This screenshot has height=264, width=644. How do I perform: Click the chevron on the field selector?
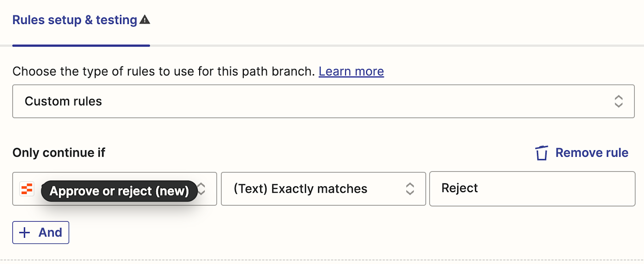click(201, 189)
